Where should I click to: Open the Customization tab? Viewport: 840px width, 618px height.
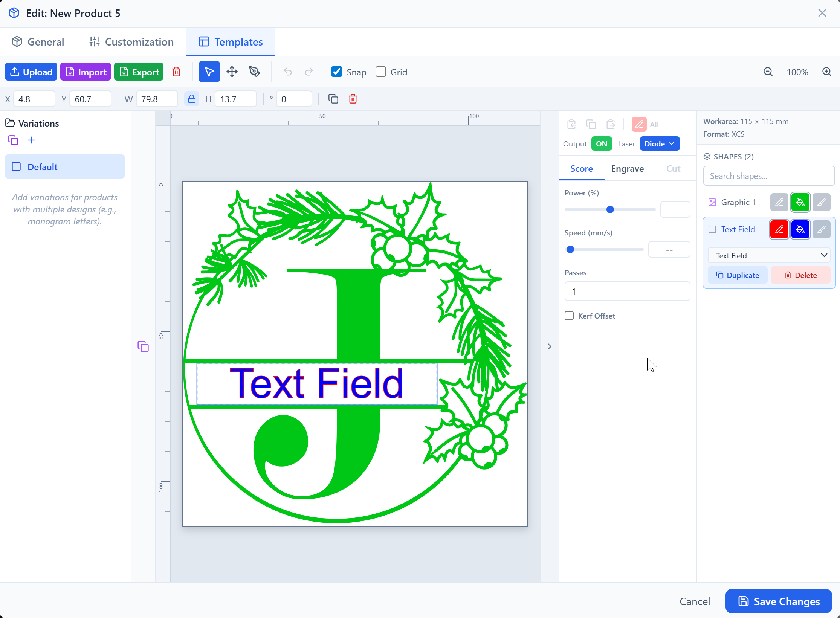coord(131,42)
